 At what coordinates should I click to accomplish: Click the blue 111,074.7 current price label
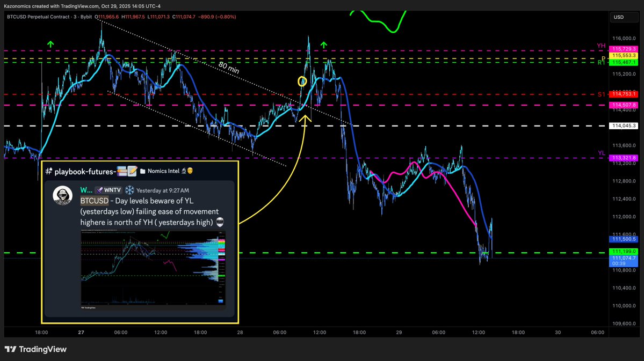pyautogui.click(x=623, y=259)
